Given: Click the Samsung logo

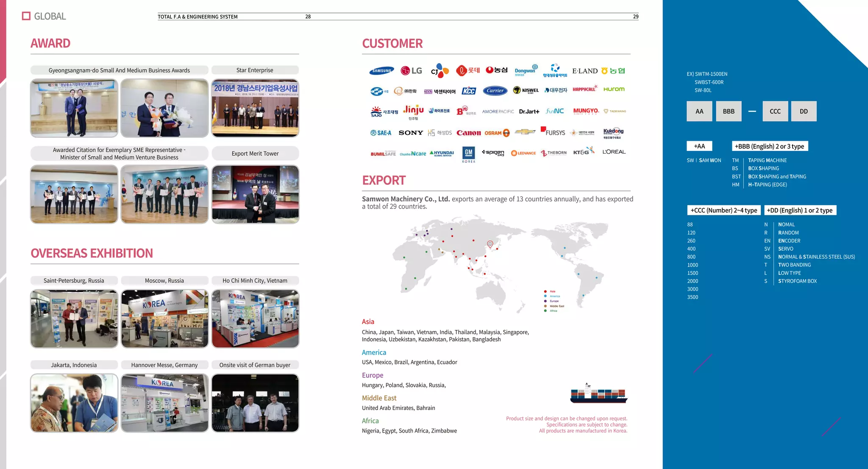Looking at the screenshot, I should click(381, 71).
